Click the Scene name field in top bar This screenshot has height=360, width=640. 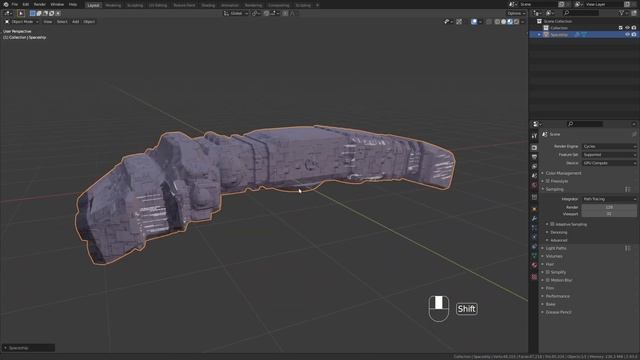(538, 4)
